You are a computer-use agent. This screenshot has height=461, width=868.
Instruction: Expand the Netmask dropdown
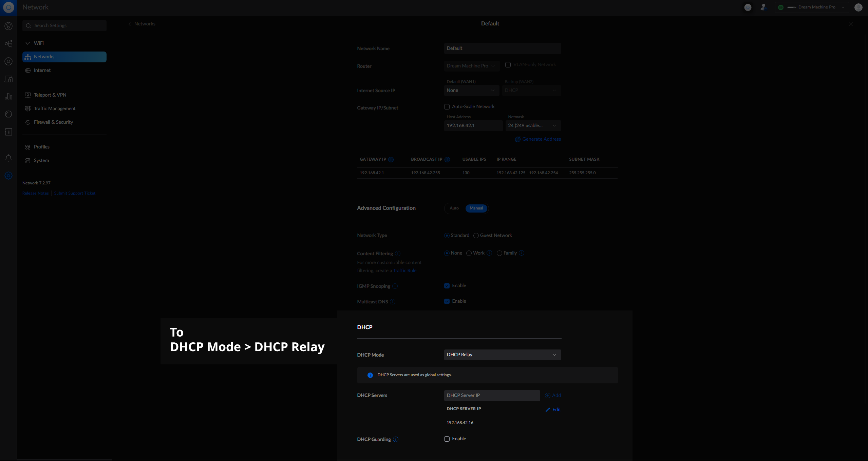point(533,126)
